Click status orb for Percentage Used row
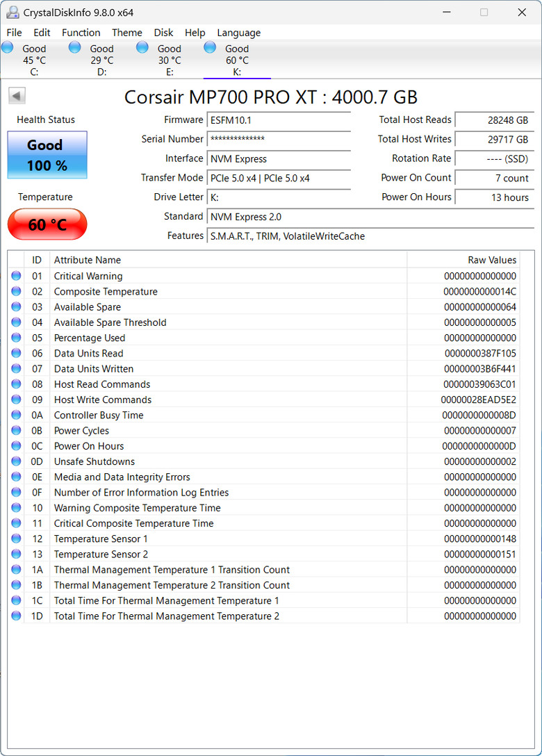This screenshot has width=542, height=756. pyautogui.click(x=17, y=338)
